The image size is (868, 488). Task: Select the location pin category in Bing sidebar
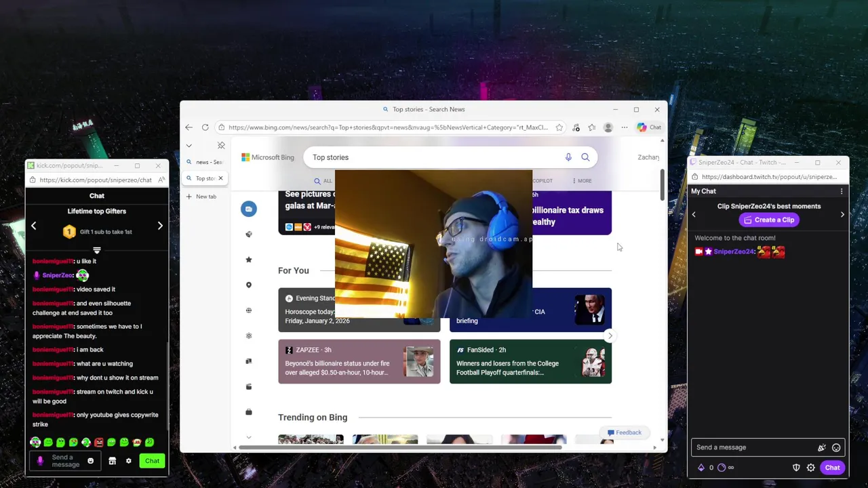(x=249, y=285)
